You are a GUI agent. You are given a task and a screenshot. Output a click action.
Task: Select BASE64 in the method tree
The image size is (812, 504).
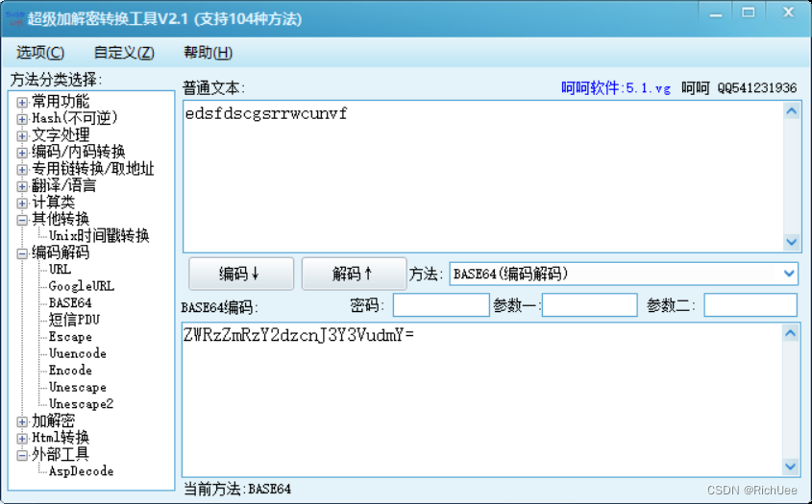[70, 302]
